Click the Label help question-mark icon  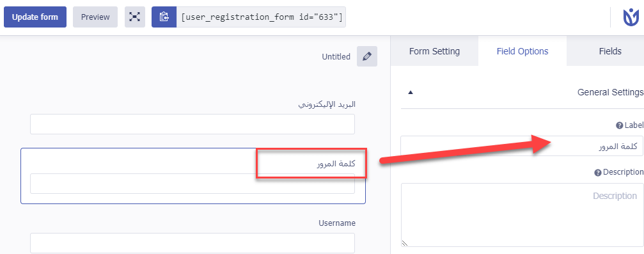coord(619,126)
